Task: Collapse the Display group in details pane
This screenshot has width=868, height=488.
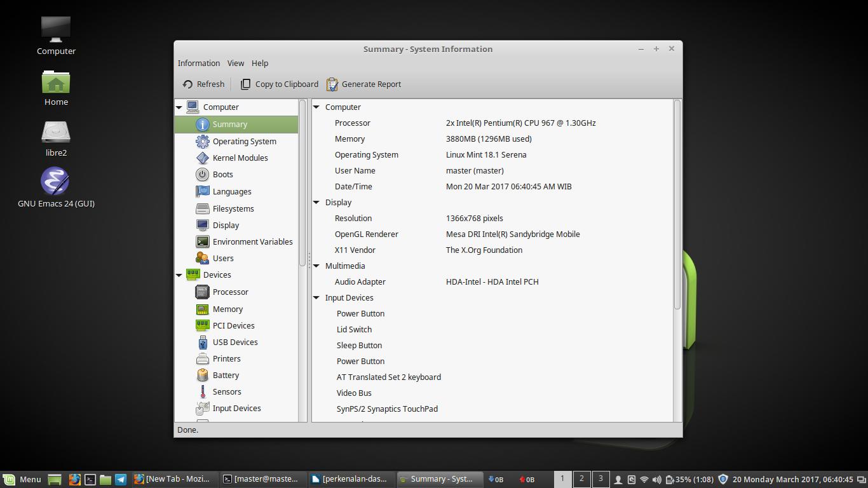Action: pyautogui.click(x=316, y=203)
